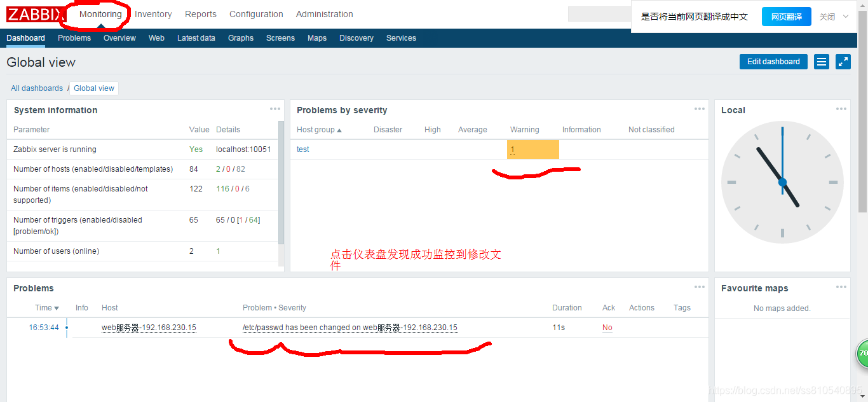
Task: Dismiss translation prompt with 关闭
Action: tap(827, 17)
